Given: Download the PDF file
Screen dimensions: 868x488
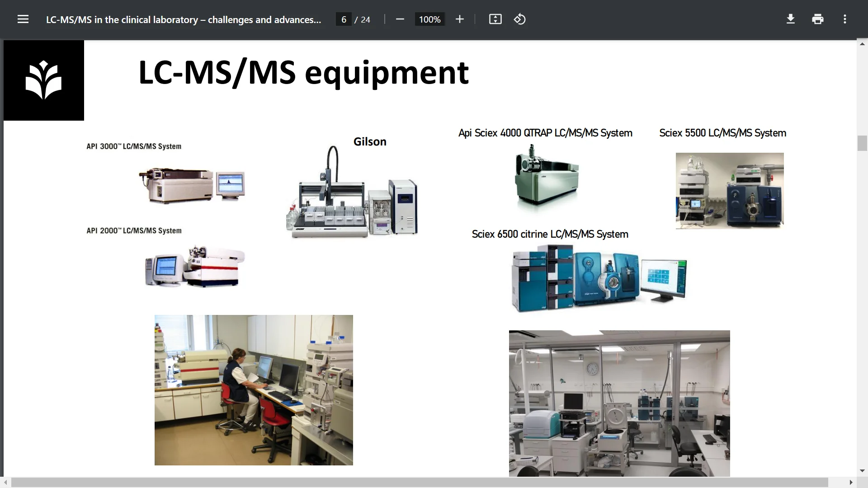Looking at the screenshot, I should pos(791,19).
